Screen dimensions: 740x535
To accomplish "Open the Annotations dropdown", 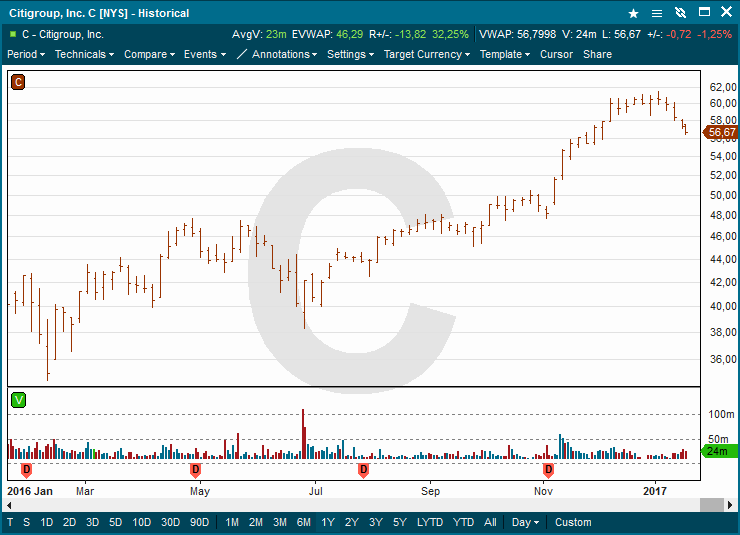I will [x=284, y=54].
